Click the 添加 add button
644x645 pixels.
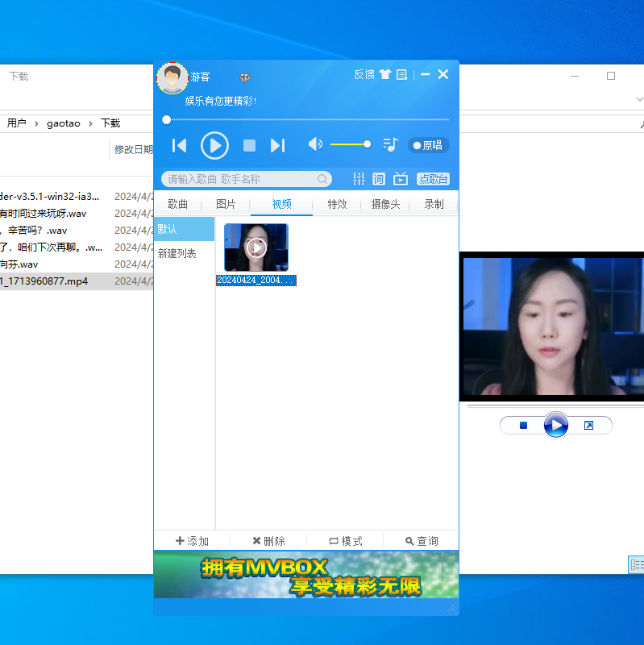click(192, 541)
